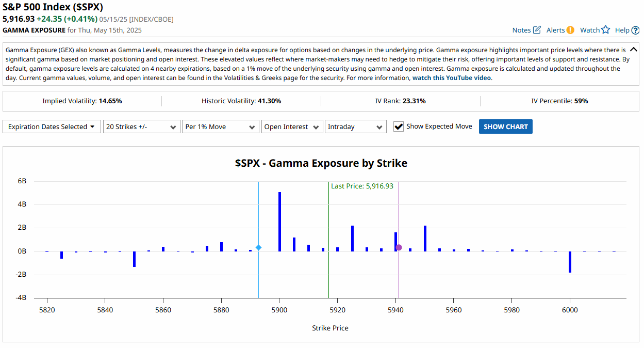Click the negative gamma bar at strike 5825

click(x=61, y=255)
